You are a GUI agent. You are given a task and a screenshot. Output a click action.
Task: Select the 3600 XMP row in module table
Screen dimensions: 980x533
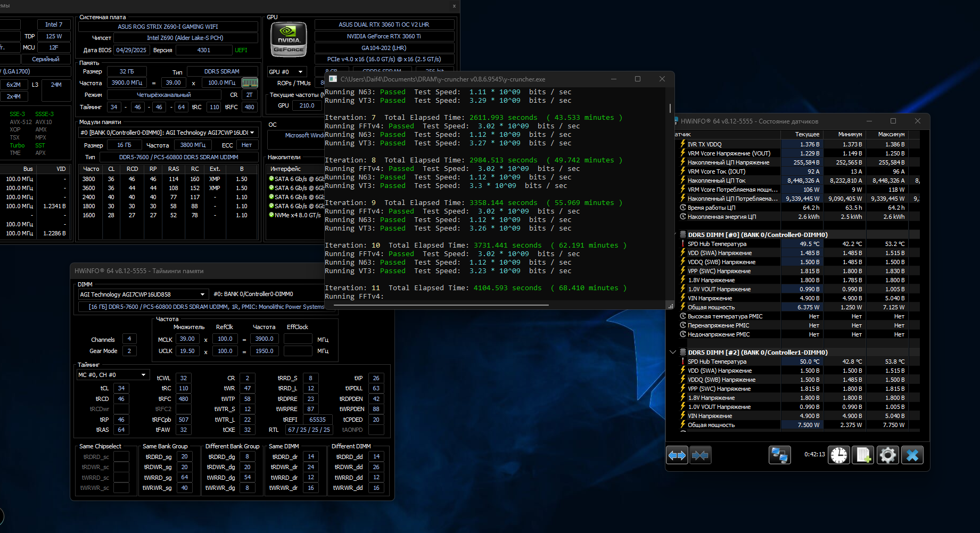pyautogui.click(x=167, y=188)
